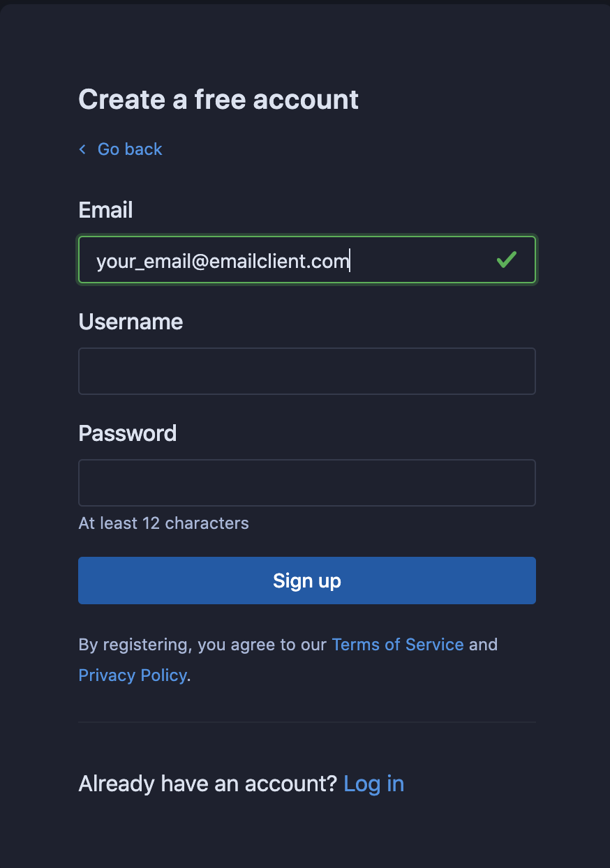This screenshot has width=610, height=868.
Task: Follow the Log in link
Action: click(373, 783)
